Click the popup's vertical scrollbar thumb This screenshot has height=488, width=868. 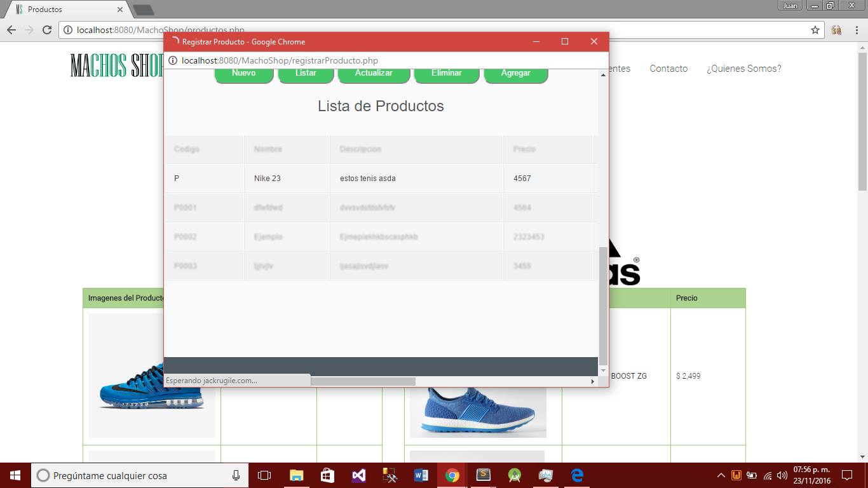point(603,306)
